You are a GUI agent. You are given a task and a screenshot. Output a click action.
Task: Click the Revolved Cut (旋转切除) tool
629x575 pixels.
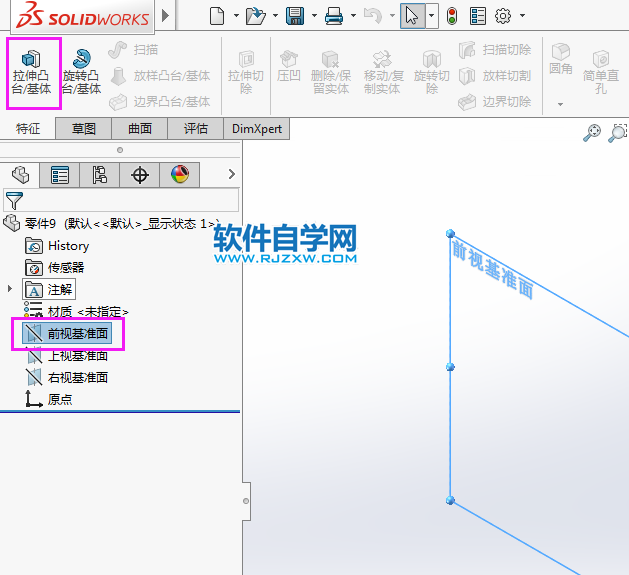[432, 73]
